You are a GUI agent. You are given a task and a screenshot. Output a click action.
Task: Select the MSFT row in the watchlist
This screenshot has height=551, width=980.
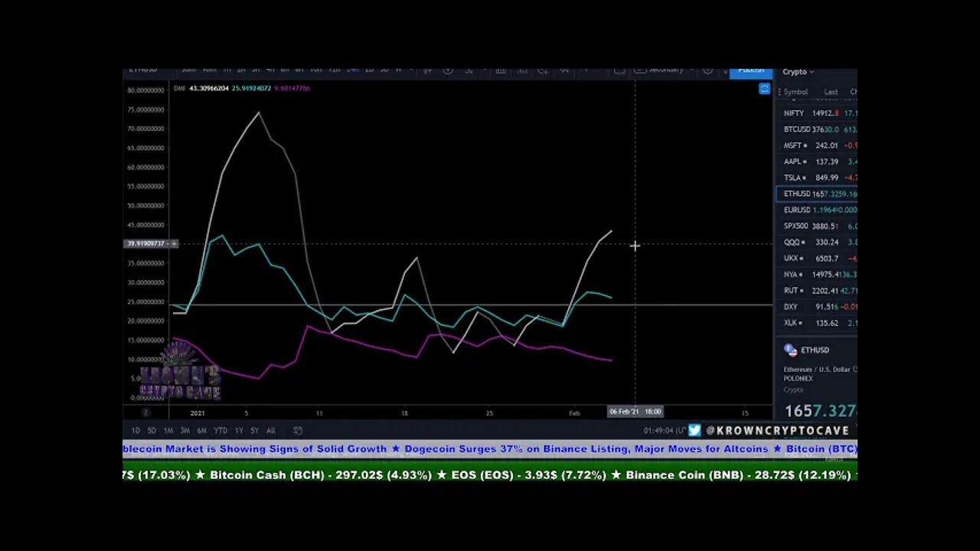816,145
